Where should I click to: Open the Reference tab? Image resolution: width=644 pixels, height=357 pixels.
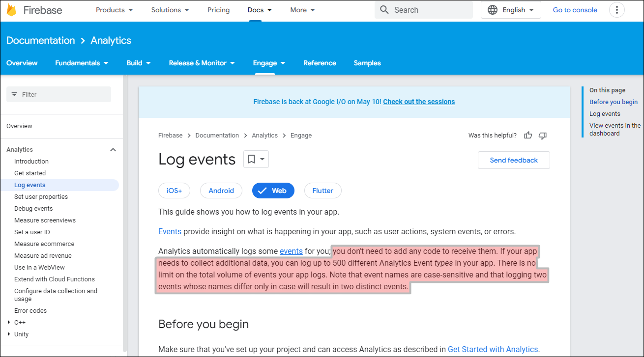point(320,63)
